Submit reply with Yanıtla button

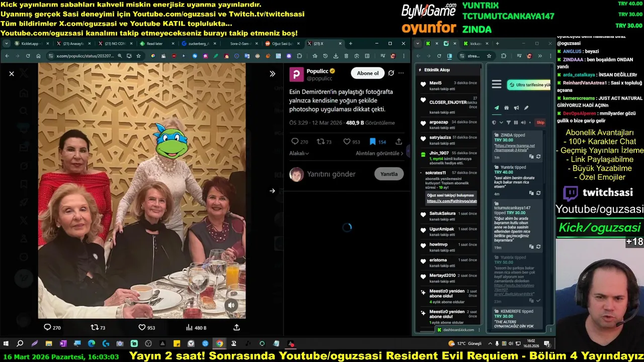[389, 174]
